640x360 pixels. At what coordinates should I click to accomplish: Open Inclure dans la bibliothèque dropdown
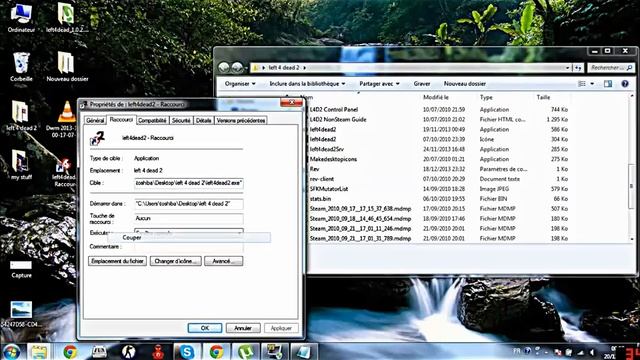[x=307, y=84]
